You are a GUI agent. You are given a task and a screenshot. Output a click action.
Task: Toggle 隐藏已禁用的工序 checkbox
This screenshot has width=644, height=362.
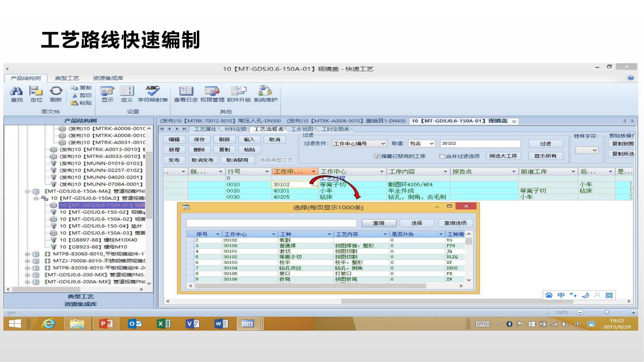click(x=377, y=156)
